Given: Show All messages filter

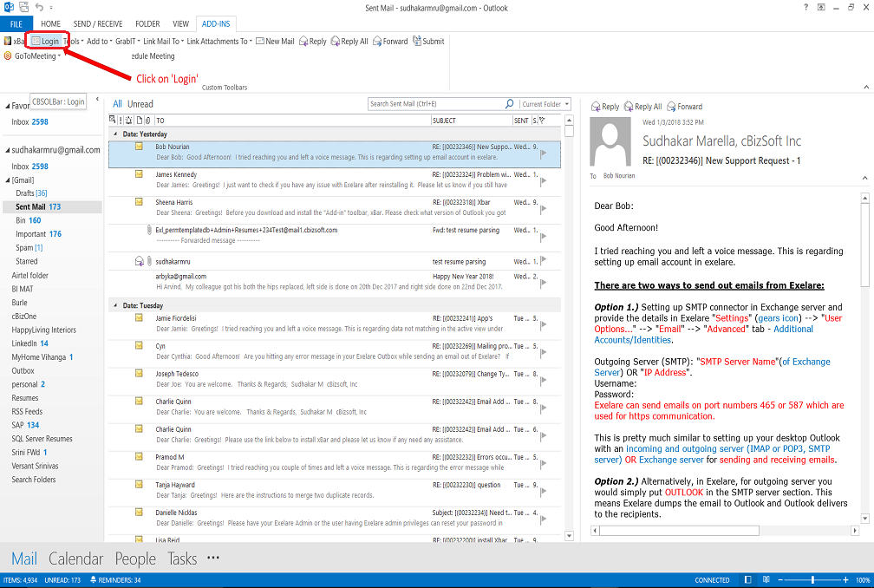Looking at the screenshot, I should point(117,104).
